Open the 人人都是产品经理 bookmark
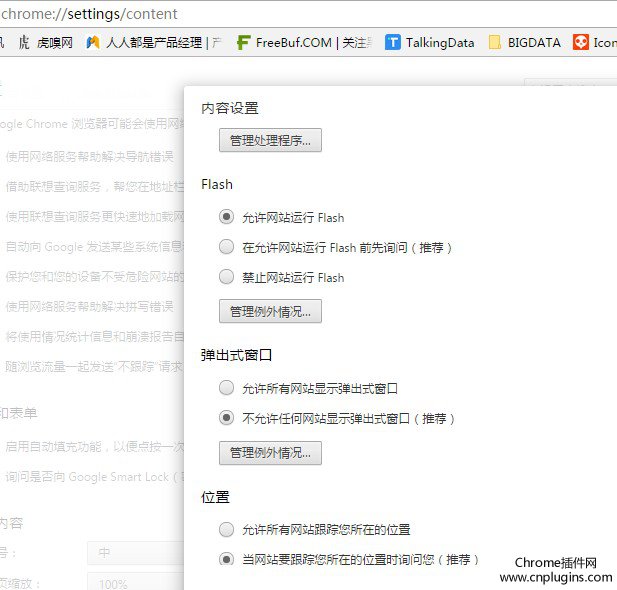 (154, 43)
